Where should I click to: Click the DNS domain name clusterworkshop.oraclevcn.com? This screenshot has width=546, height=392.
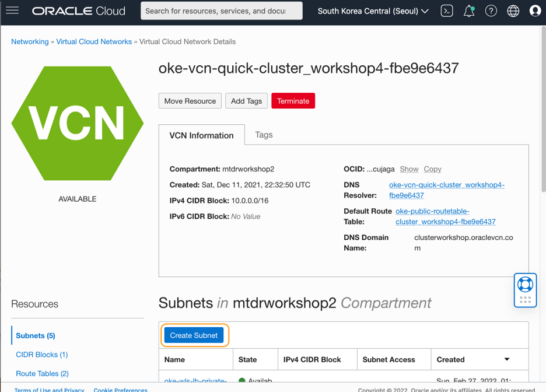click(464, 243)
